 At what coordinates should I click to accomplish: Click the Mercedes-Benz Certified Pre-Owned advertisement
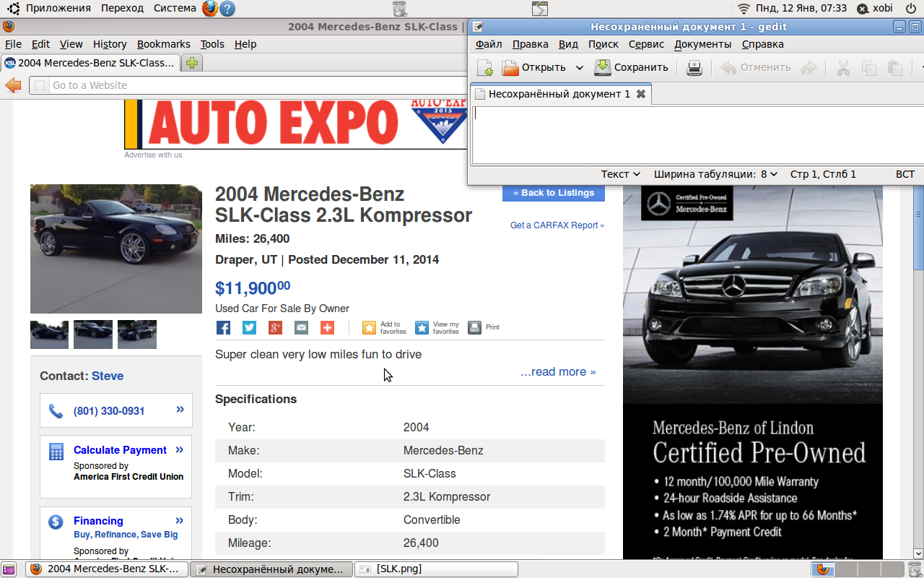[x=753, y=372]
